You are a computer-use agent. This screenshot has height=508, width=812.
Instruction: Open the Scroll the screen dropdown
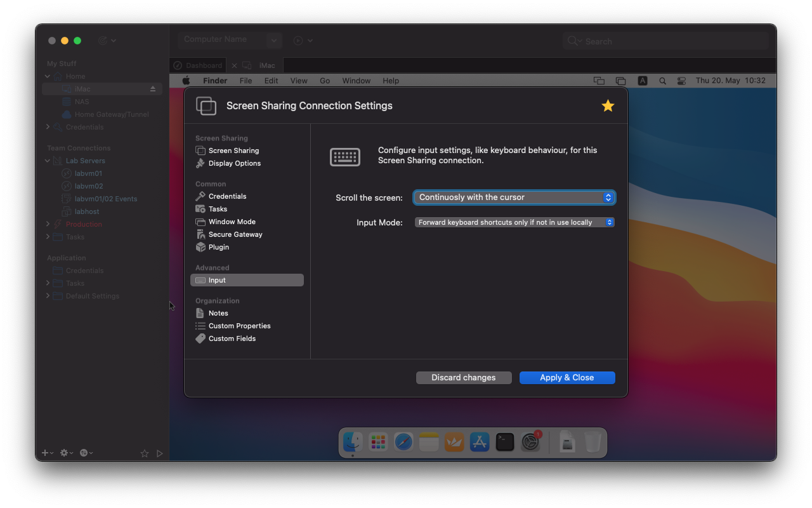(514, 197)
